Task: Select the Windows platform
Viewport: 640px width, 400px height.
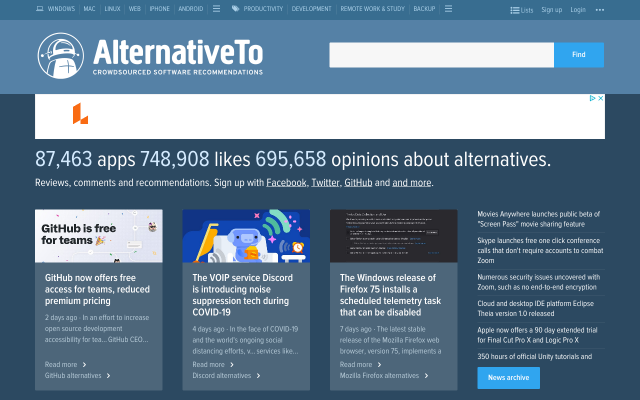Action: (61, 9)
